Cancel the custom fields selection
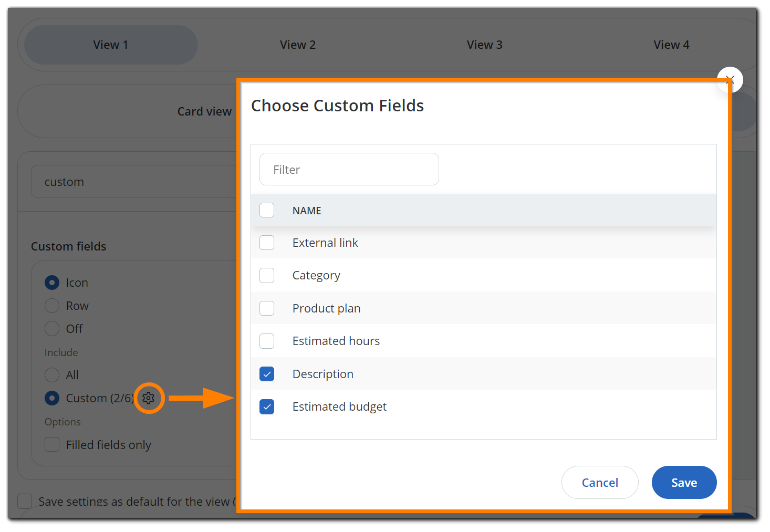Image resolution: width=770 pixels, height=532 pixels. [x=599, y=483]
